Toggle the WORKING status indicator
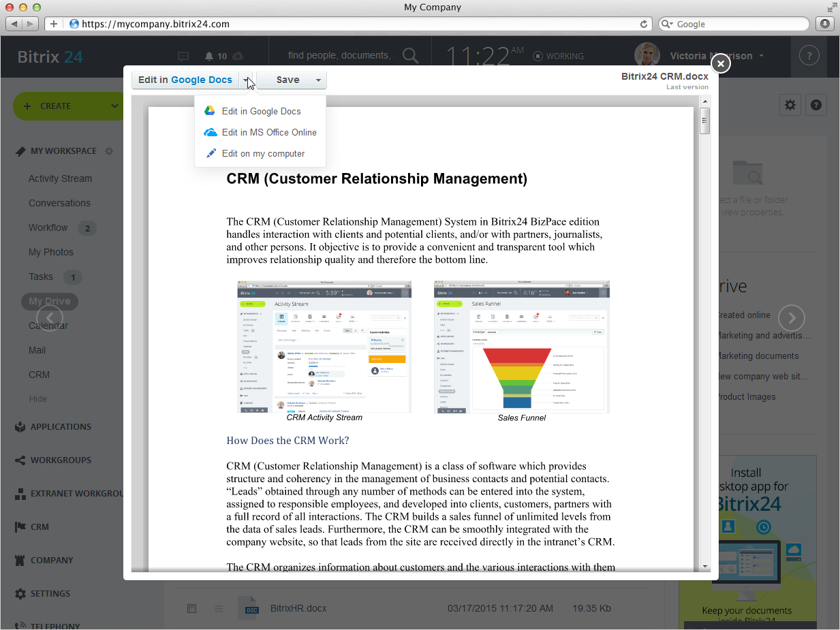 point(559,56)
